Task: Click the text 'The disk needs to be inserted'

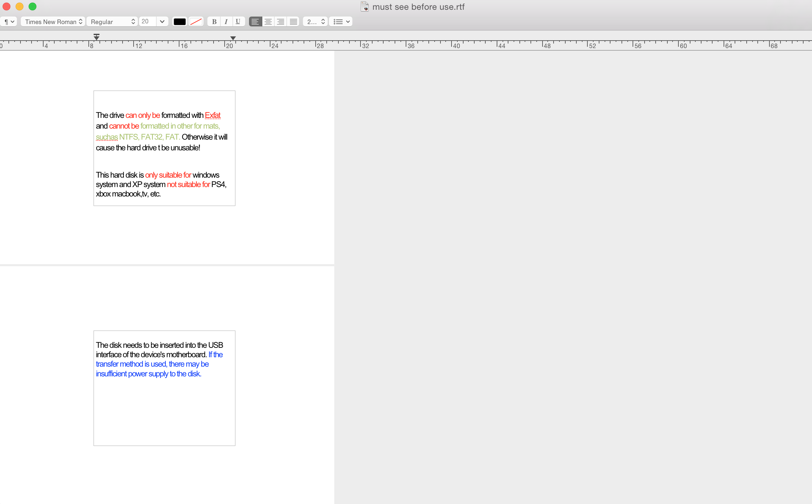Action: pyautogui.click(x=140, y=345)
